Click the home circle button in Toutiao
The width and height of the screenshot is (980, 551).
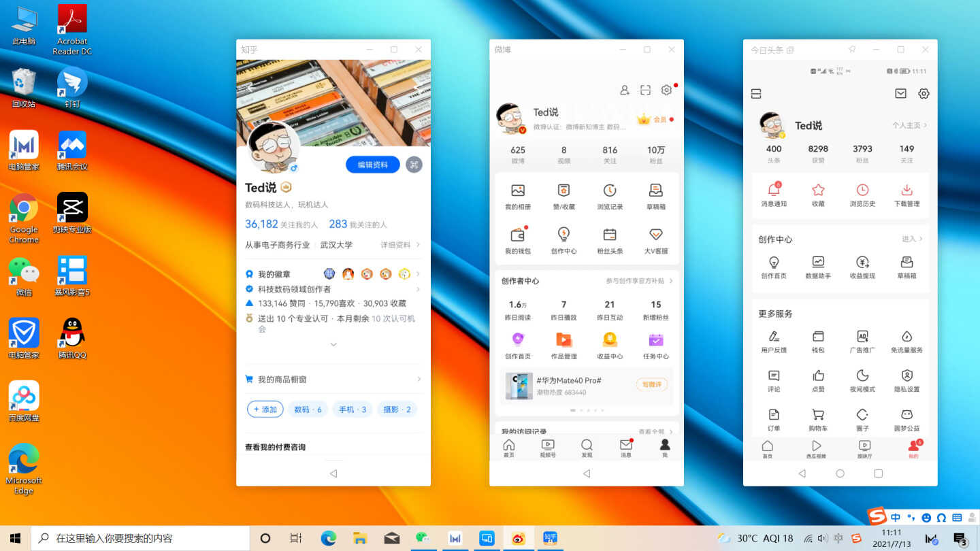pyautogui.click(x=840, y=473)
